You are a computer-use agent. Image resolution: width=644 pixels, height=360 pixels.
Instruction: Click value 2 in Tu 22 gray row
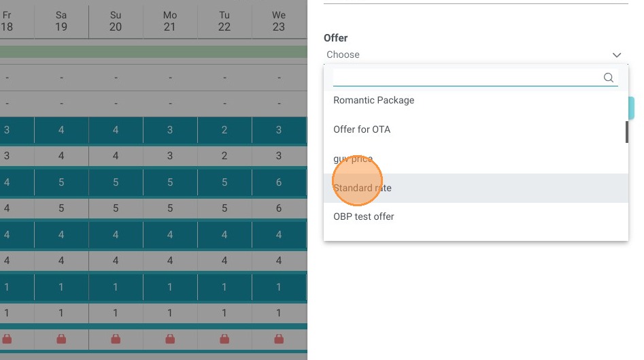click(x=224, y=156)
